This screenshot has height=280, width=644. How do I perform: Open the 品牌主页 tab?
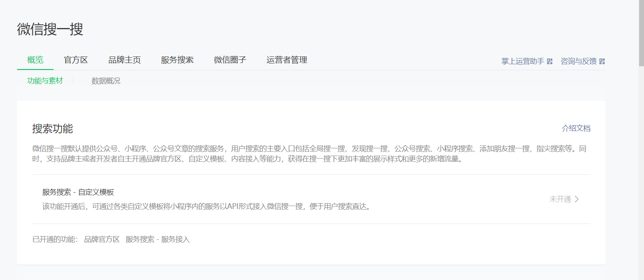tap(125, 60)
